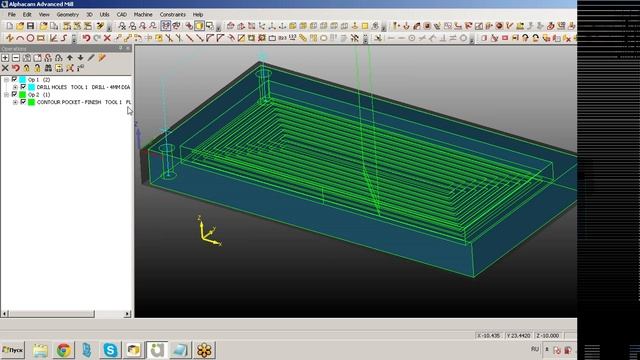Screen dimensions: 640x360
Task: Toggle the Op 1 checkbox
Action: [x=14, y=79]
